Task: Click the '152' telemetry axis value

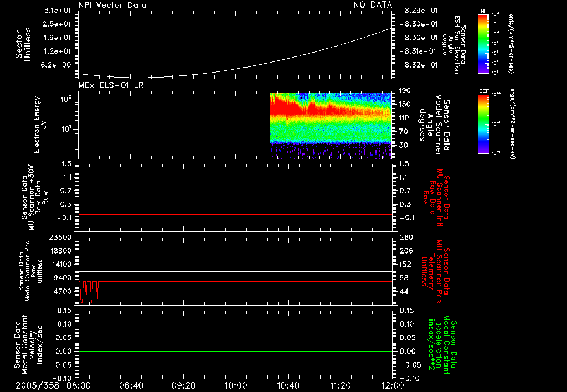Action: tap(406, 264)
